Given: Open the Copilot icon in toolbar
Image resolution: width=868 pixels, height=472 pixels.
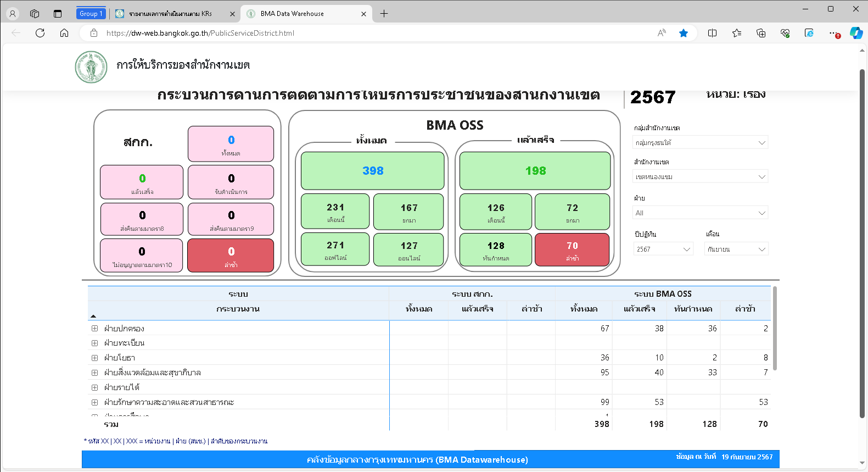Looking at the screenshot, I should click(856, 33).
